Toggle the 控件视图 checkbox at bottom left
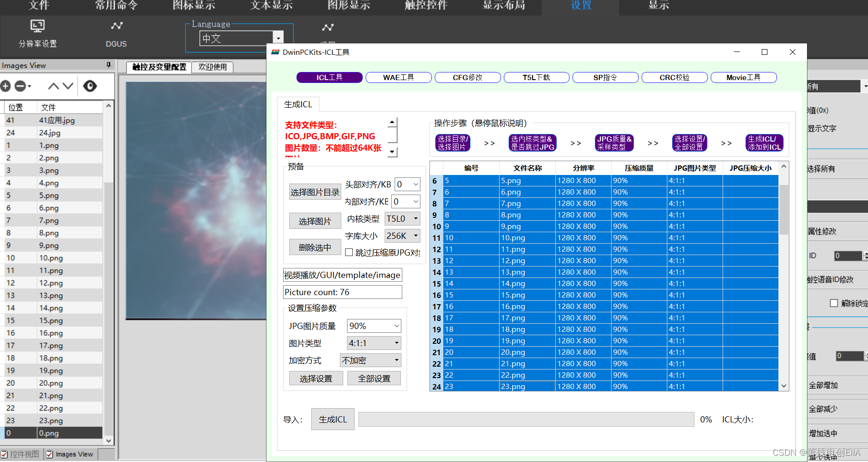This screenshot has height=462, width=868. [4, 454]
